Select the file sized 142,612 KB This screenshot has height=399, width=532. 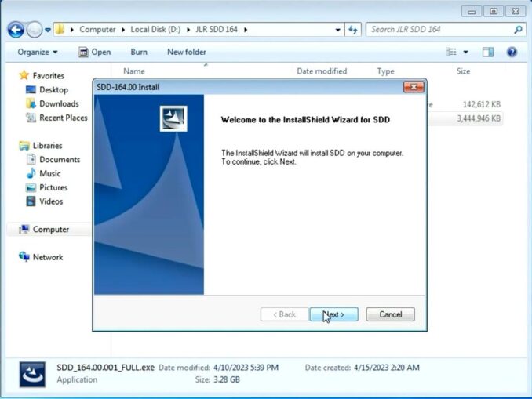pos(482,104)
